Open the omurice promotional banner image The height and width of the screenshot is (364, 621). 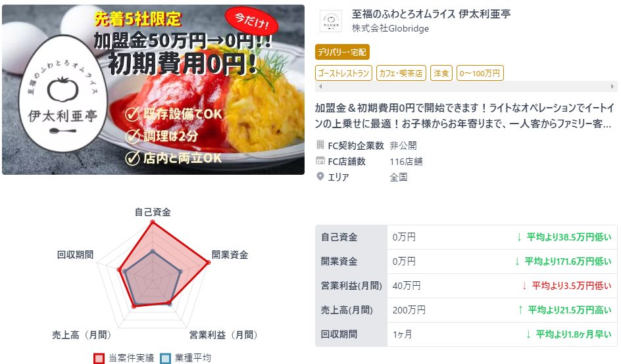tap(153, 90)
